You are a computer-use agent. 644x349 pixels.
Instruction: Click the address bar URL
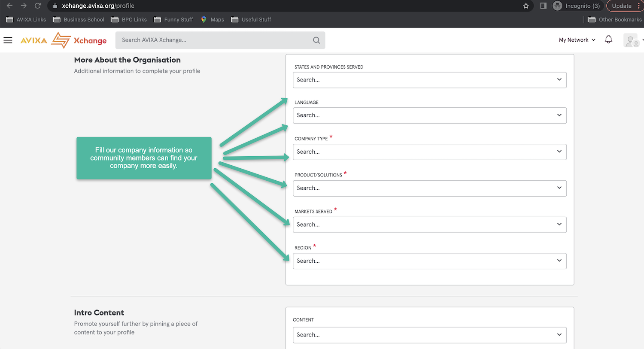pos(98,6)
